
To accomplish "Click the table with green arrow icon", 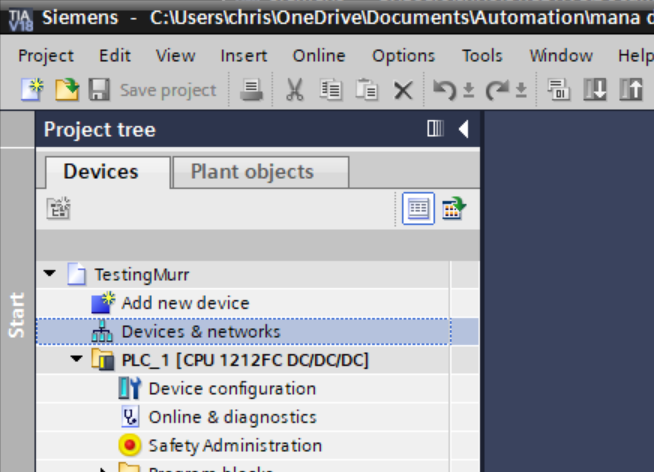I will point(454,208).
